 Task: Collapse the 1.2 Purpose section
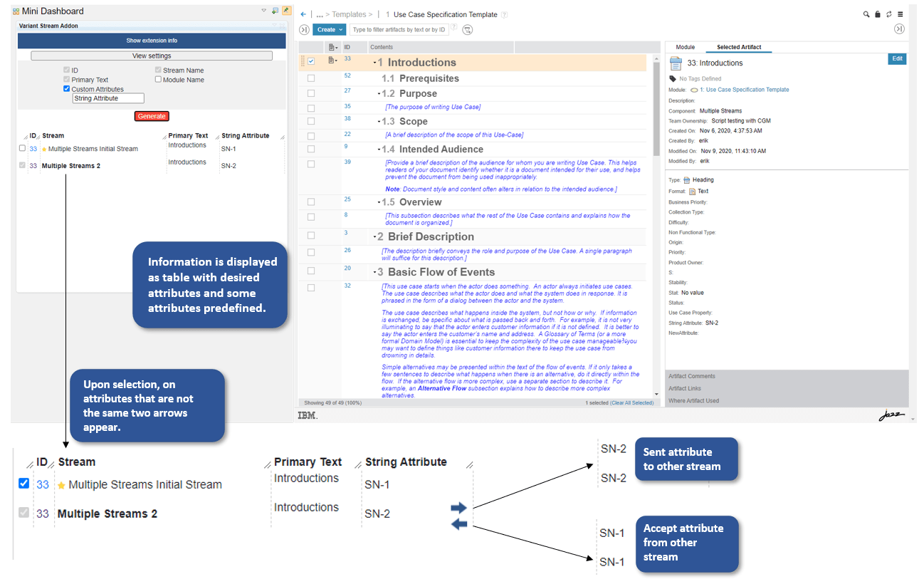(x=379, y=94)
